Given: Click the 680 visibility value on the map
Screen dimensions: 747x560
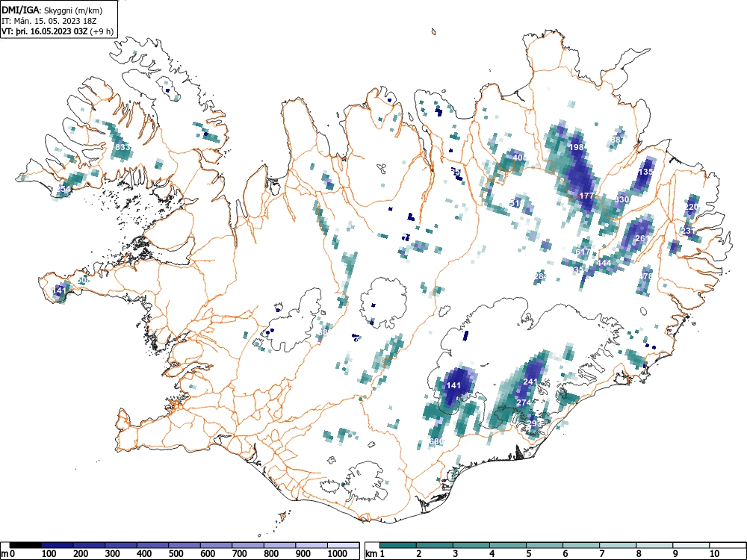Looking at the screenshot, I should click(x=436, y=442).
